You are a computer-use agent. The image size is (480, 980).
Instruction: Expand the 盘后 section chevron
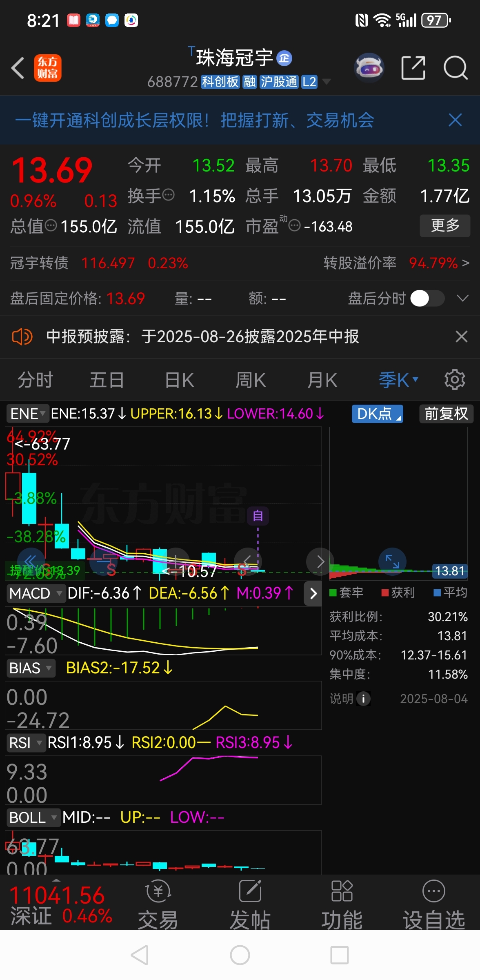(462, 298)
